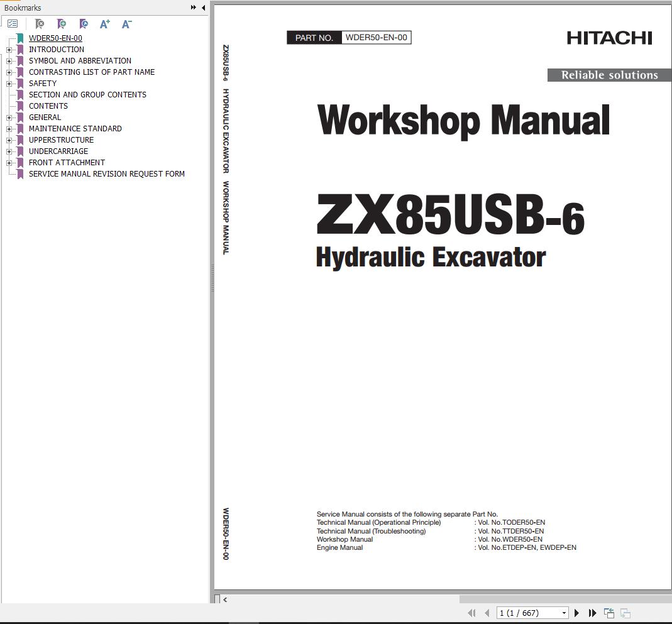This screenshot has height=624, width=672.
Task: Select the FRONT ATTACHMENT bookmark
Action: coord(67,163)
